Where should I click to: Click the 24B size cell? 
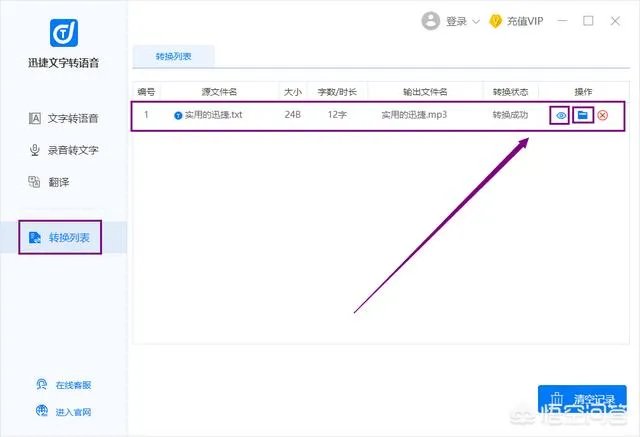293,115
